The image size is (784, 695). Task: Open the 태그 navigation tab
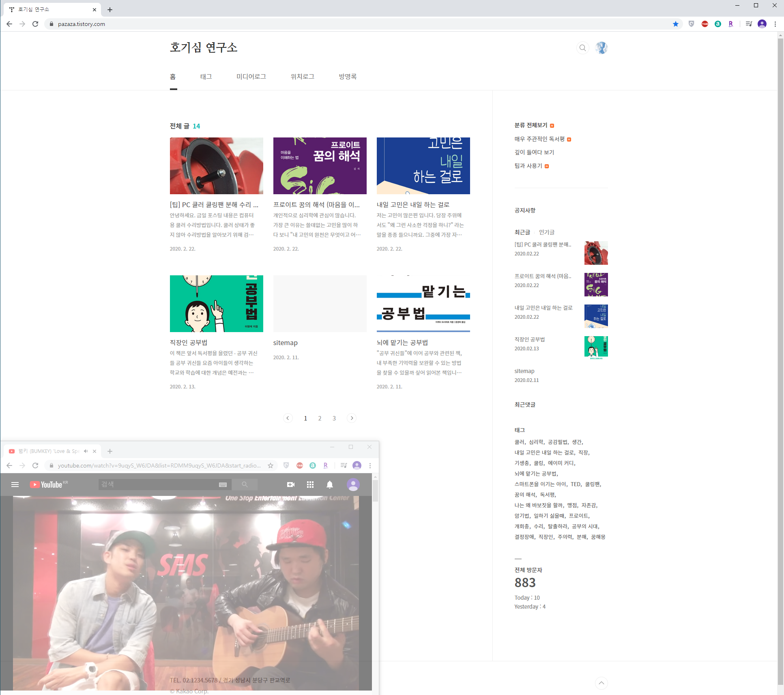click(206, 77)
